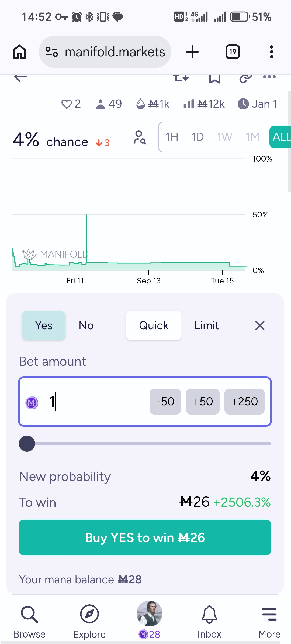Image resolution: width=291 pixels, height=644 pixels.
Task: Open the browser three-dot menu
Action: click(x=271, y=52)
